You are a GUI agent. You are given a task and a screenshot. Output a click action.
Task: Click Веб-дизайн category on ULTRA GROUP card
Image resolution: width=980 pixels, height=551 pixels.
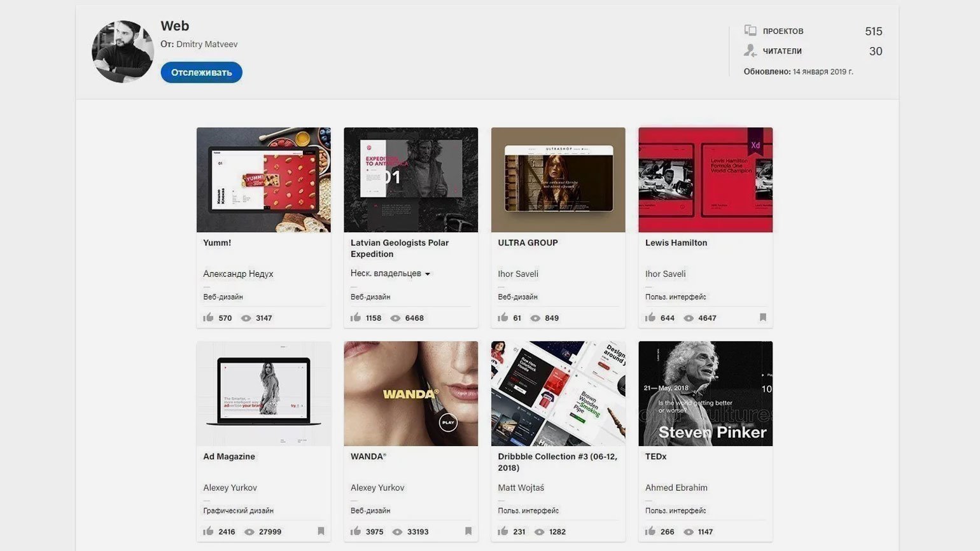tap(517, 296)
